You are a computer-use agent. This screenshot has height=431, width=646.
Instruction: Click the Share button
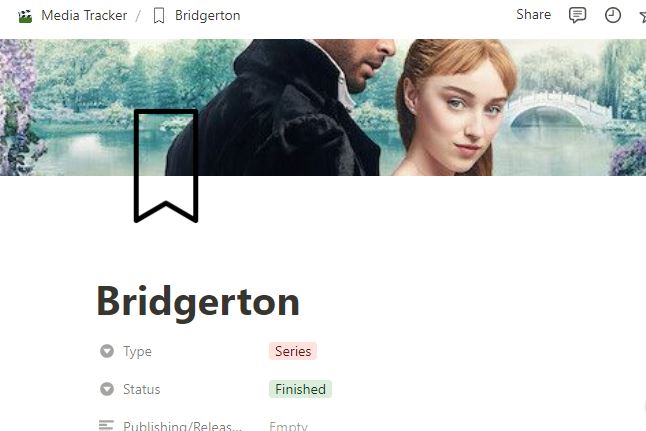(x=534, y=15)
